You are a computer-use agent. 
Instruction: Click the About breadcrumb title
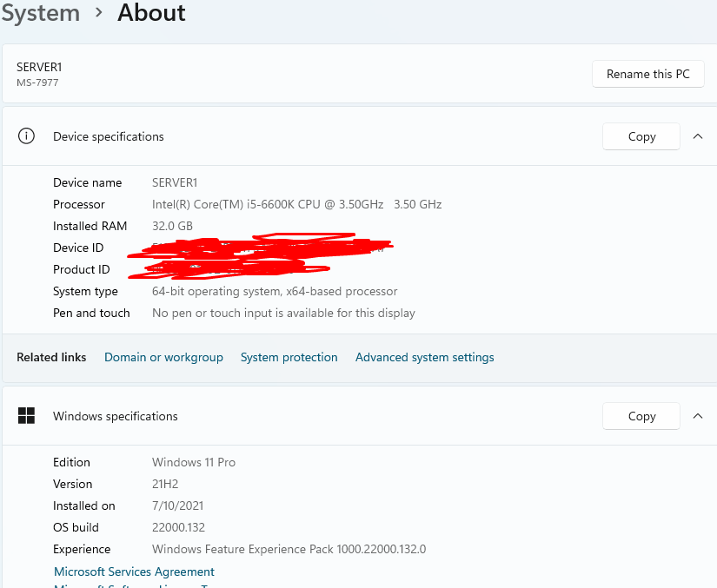[x=151, y=13]
